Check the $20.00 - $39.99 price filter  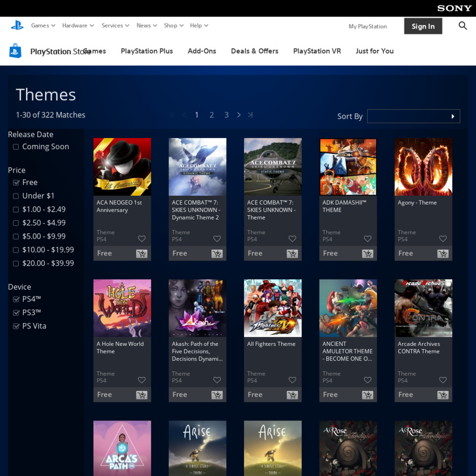[x=16, y=263]
